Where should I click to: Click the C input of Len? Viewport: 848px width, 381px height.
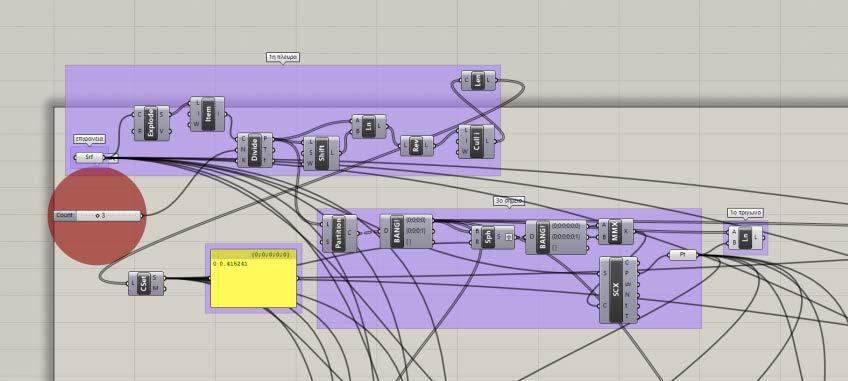click(467, 81)
